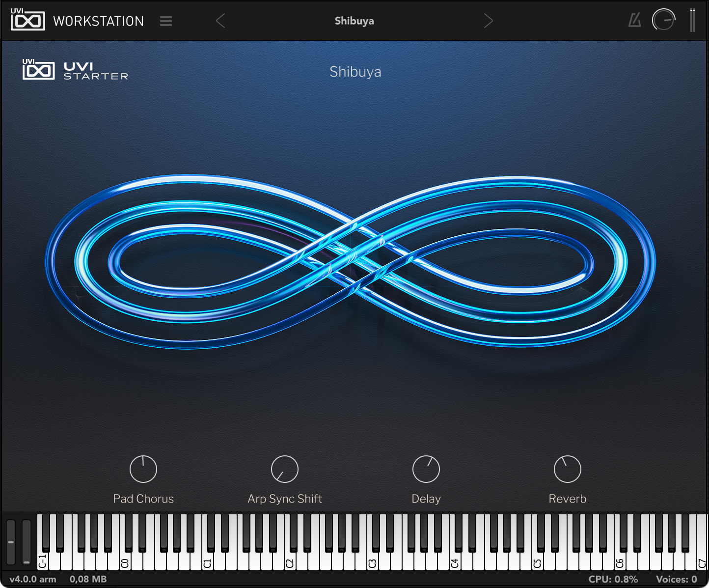Click the modulation wheel beside the keyboard
Viewport: 709px width, 588px height.
tap(26, 543)
